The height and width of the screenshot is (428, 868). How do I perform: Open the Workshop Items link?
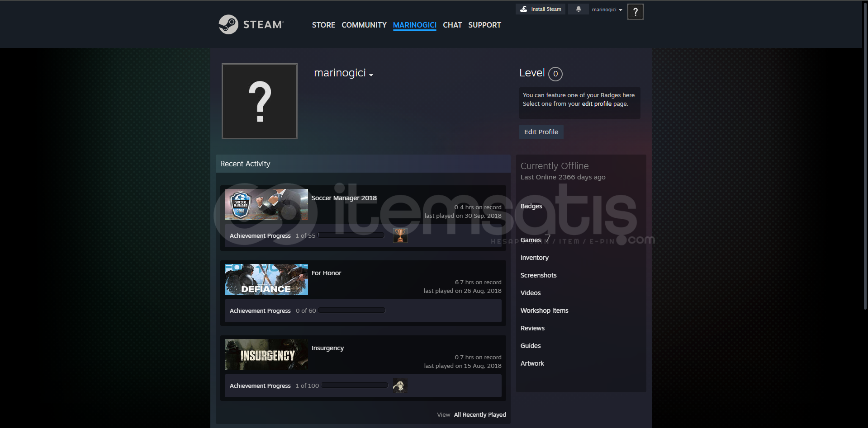544,310
